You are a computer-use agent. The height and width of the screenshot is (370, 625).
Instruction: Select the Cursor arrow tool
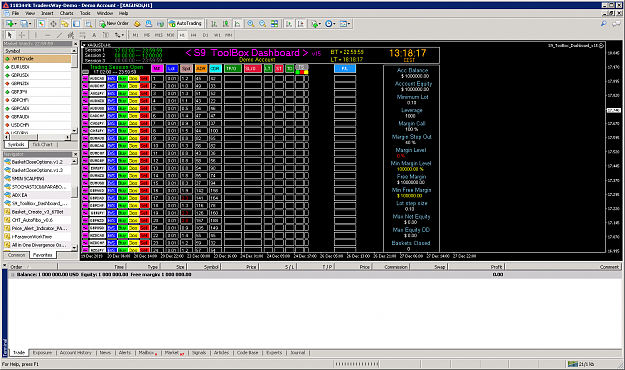tap(10, 35)
